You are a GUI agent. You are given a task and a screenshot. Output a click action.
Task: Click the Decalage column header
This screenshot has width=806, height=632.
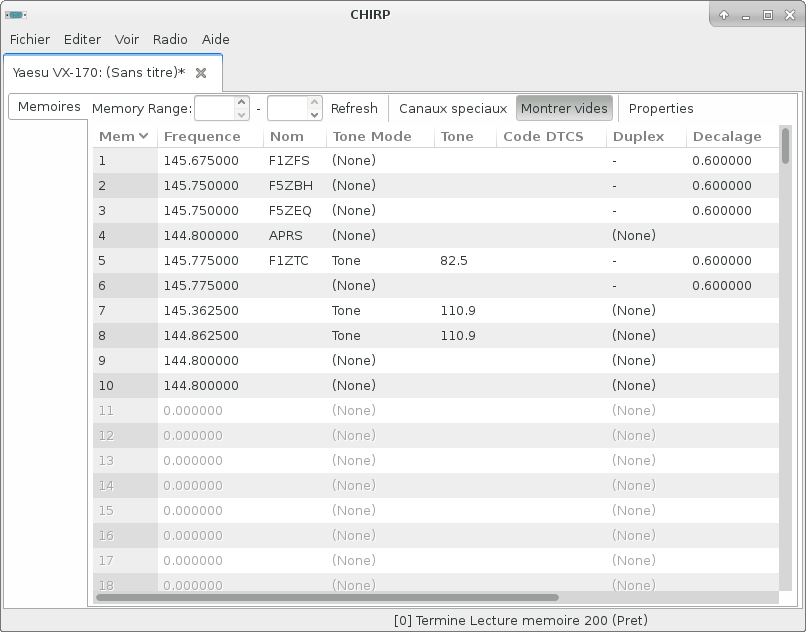(732, 136)
